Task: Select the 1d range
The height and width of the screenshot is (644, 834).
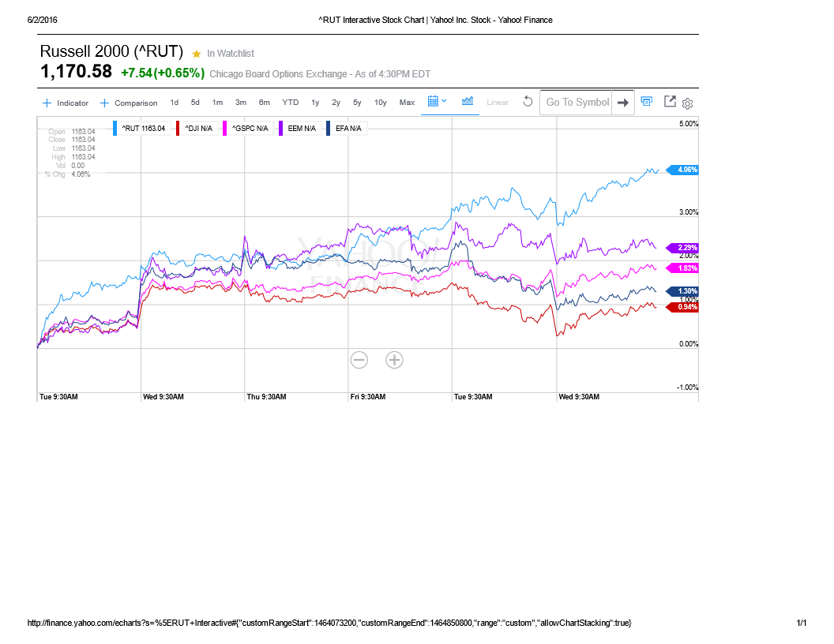Action: pos(174,103)
